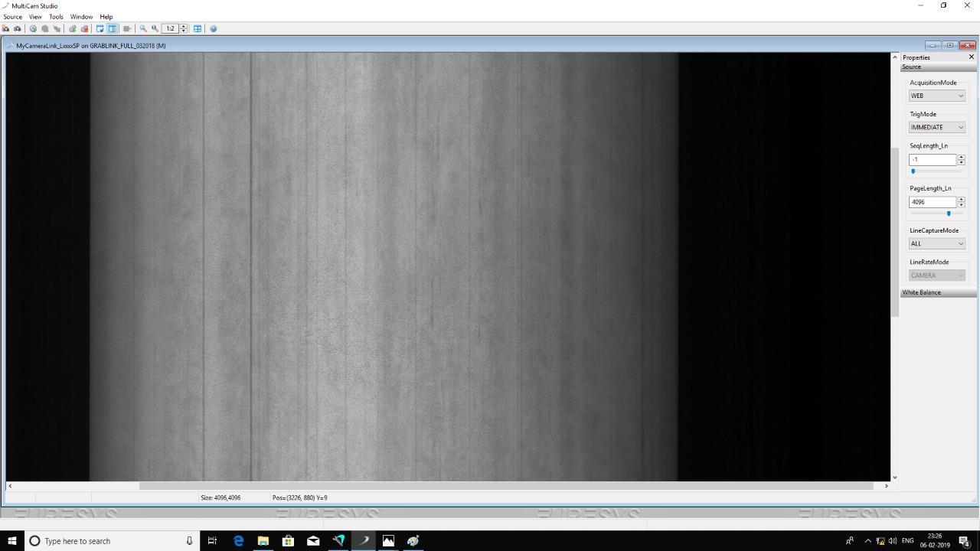
Task: Open the Mail app from taskbar
Action: pos(313,541)
